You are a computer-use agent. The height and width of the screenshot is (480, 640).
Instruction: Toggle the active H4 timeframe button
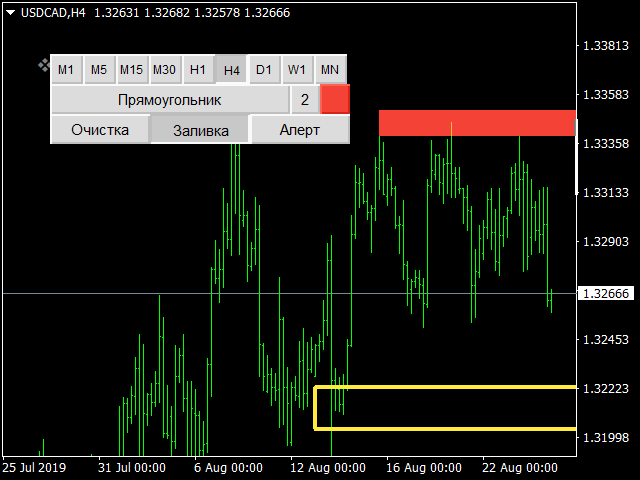tap(231, 69)
